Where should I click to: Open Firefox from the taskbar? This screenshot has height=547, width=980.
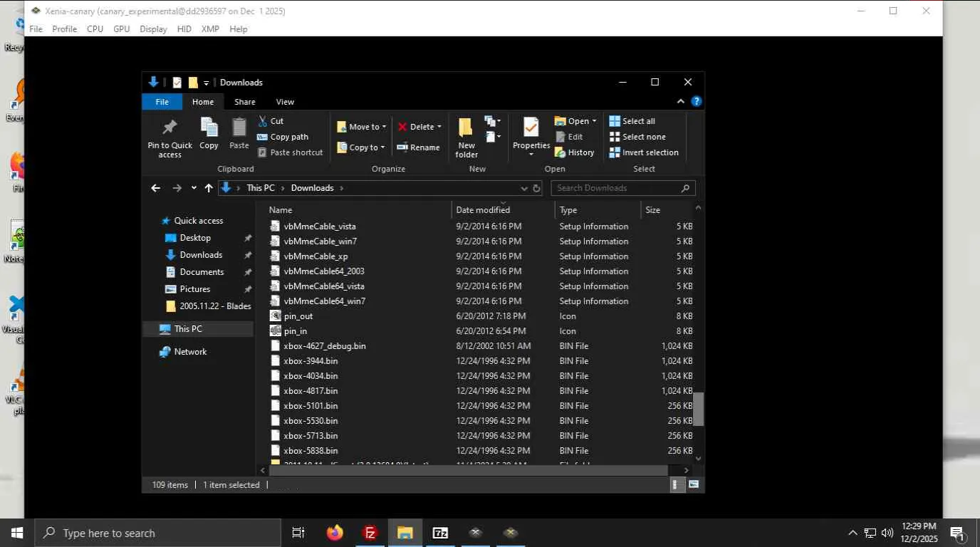(x=335, y=533)
